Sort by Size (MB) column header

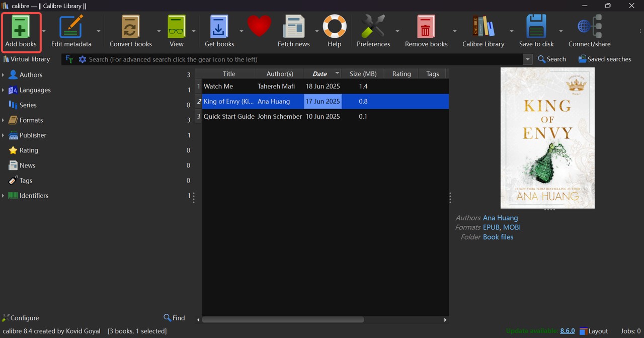(363, 74)
